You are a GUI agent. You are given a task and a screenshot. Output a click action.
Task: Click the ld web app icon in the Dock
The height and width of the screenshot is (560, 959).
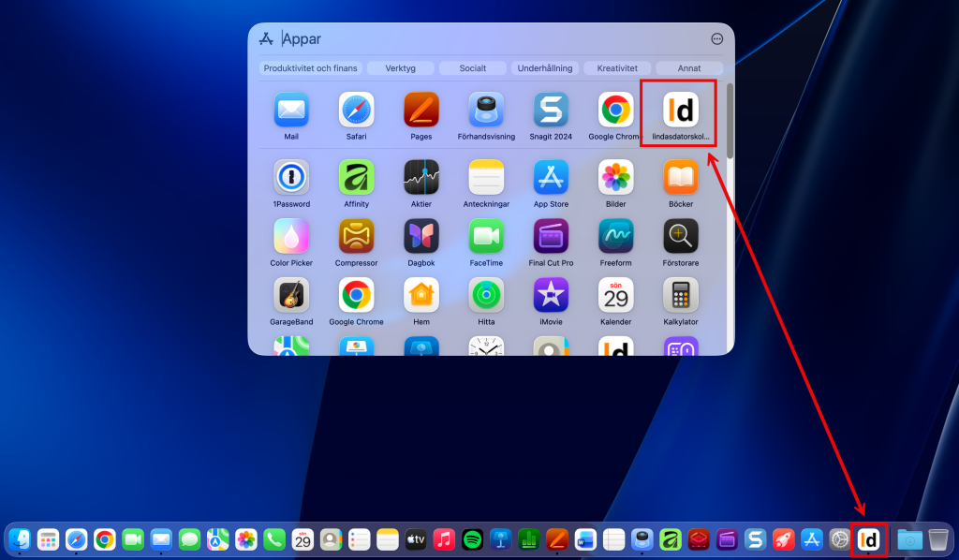[868, 539]
